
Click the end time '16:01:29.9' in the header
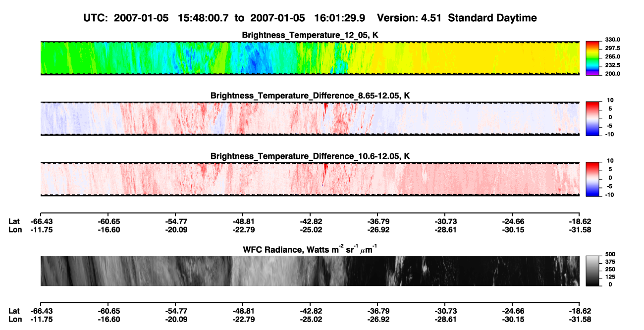pos(339,18)
